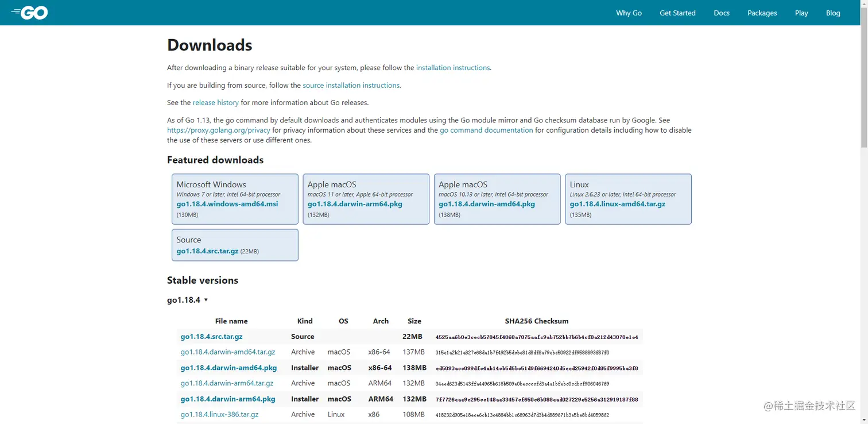This screenshot has height=424, width=868.
Task: Click go1.18.4.darwin-amd64.tar.gz in the table
Action: click(228, 352)
